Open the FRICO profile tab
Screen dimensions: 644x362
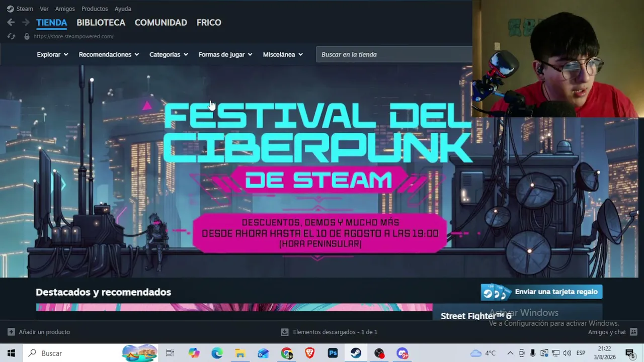coord(209,23)
